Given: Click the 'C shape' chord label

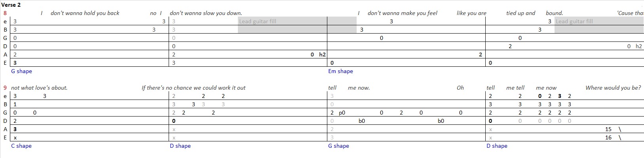Looking at the screenshot, I should [21, 146].
